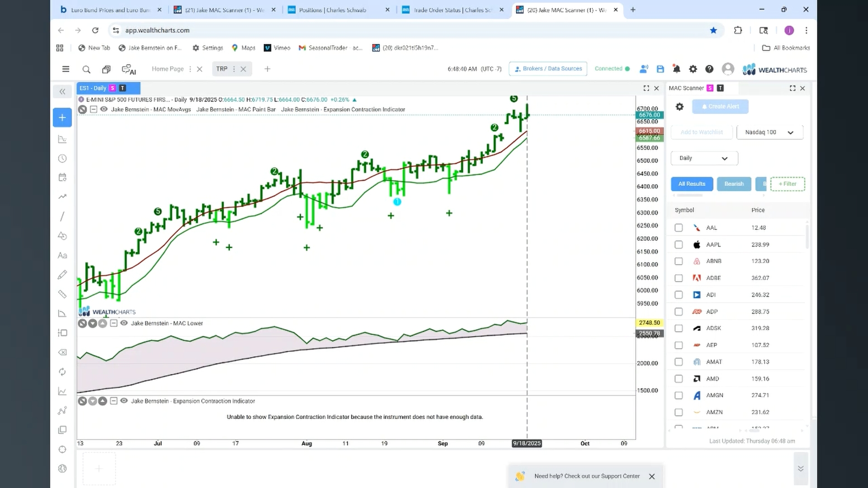Click the Create Alert button

point(720,107)
